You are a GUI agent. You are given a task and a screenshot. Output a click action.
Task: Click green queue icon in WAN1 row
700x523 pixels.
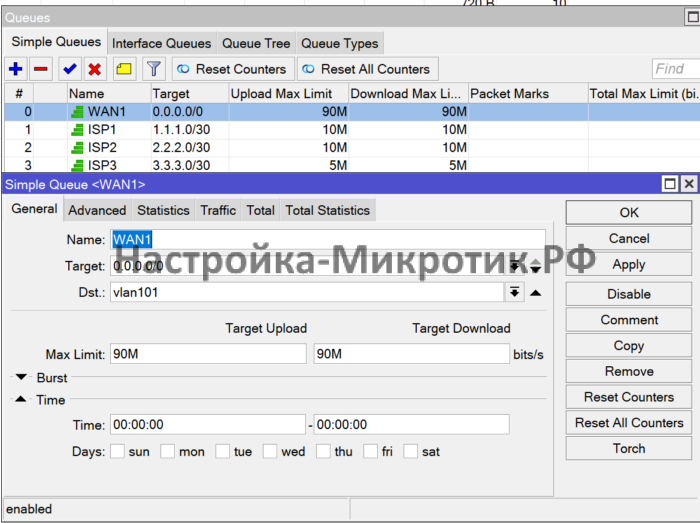pos(77,112)
